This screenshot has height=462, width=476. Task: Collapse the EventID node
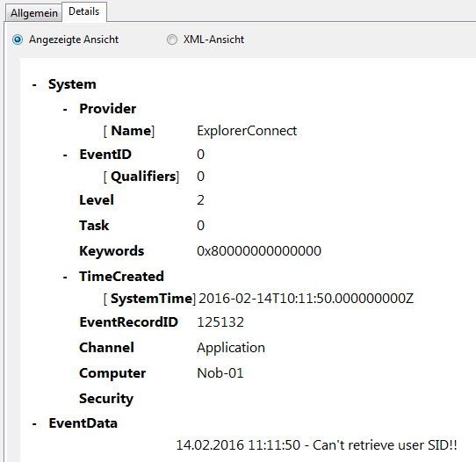pyautogui.click(x=65, y=155)
